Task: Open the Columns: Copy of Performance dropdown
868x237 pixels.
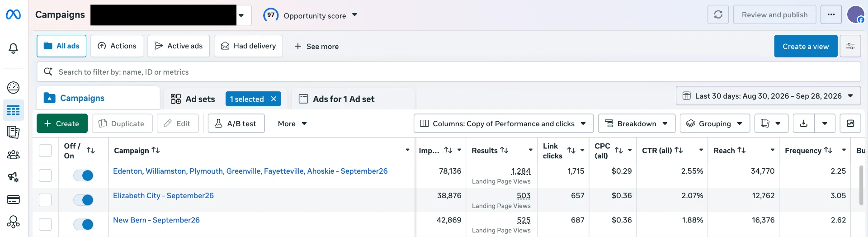Action: (x=504, y=123)
